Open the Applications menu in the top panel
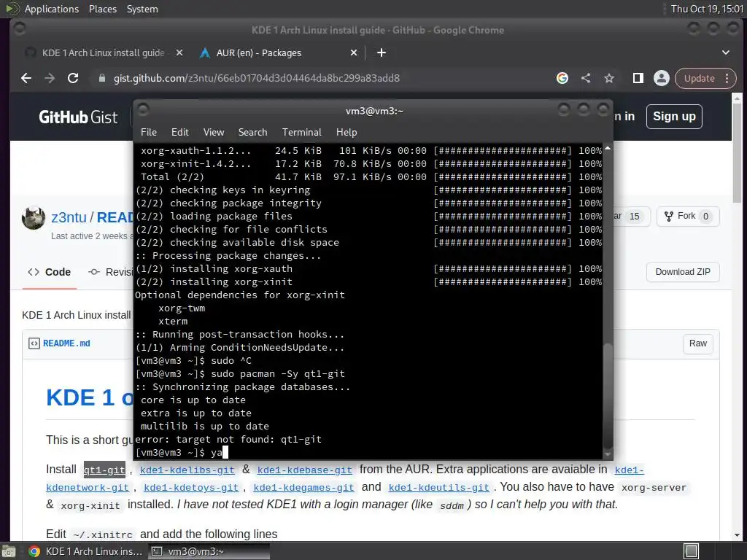Viewport: 747px width, 560px height. pos(52,9)
